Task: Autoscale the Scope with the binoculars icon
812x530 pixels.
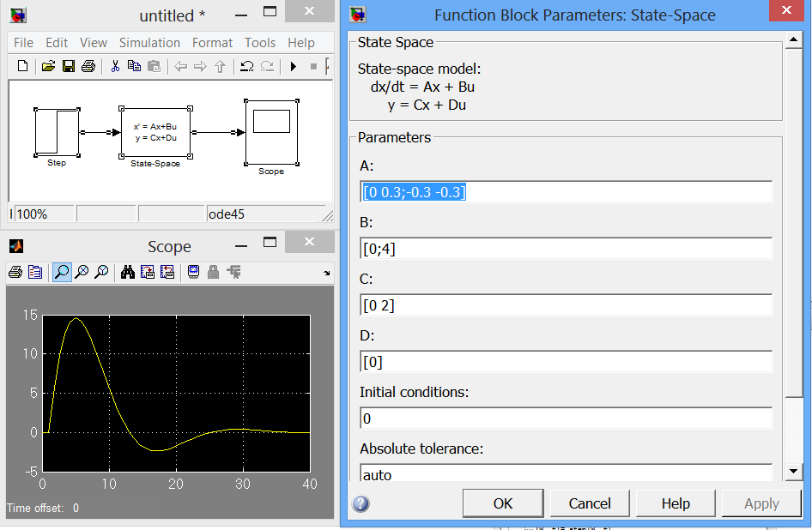Action: (127, 272)
